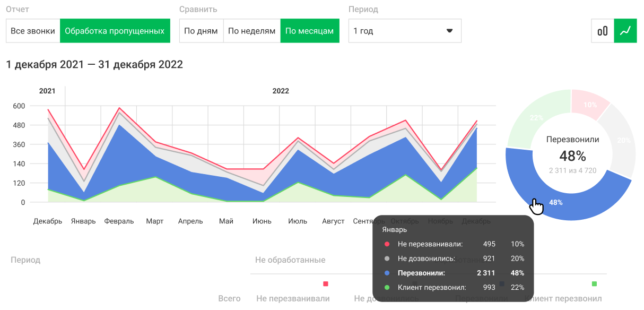
Task: Click 'Февраль' label on chart axis
Action: pos(119,221)
